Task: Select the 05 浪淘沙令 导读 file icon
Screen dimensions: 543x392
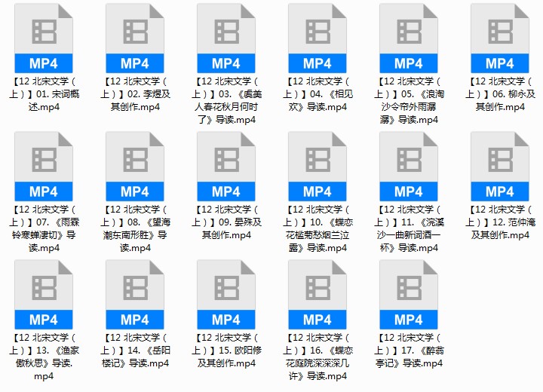Action: tap(409, 38)
